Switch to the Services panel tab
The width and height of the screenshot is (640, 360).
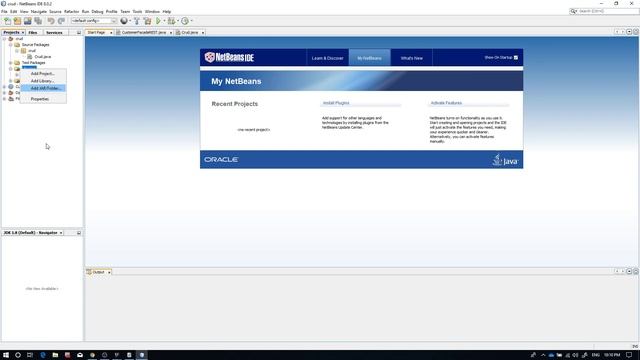tap(54, 32)
